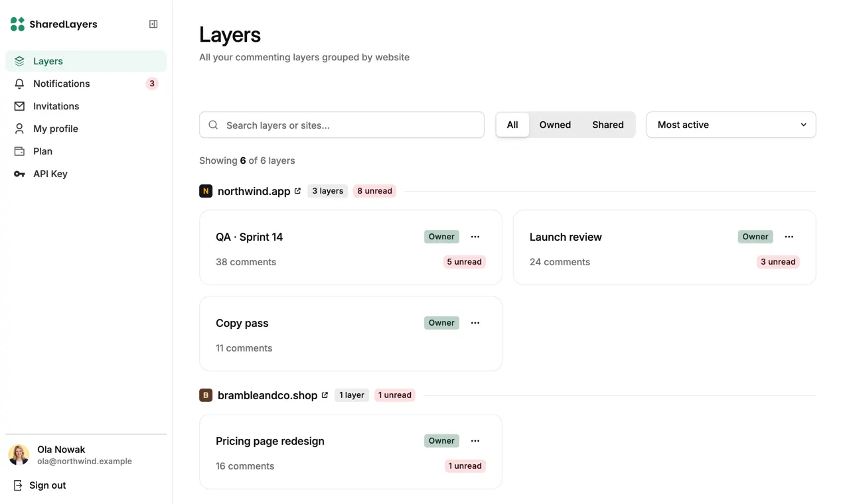Click the Owner badge on Launch review
The width and height of the screenshot is (843, 504).
755,237
